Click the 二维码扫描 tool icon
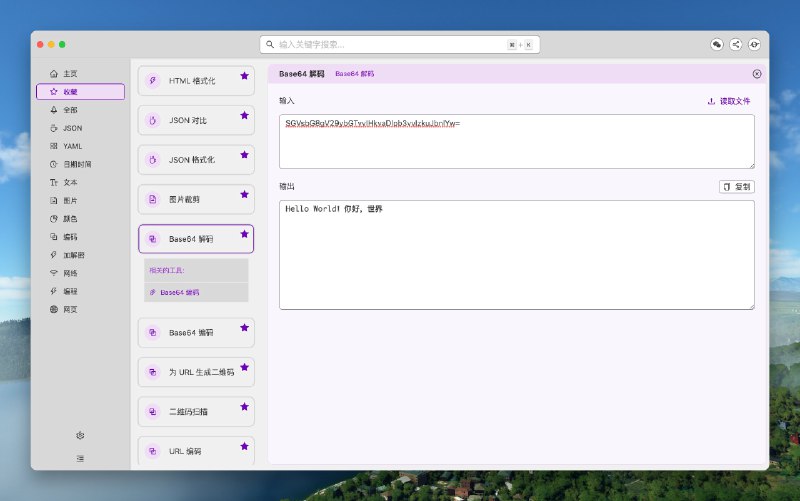The image size is (800, 501). [x=153, y=411]
